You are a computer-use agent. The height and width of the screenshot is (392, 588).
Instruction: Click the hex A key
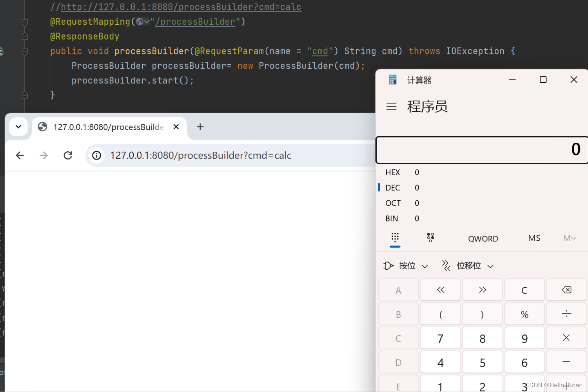pos(398,290)
